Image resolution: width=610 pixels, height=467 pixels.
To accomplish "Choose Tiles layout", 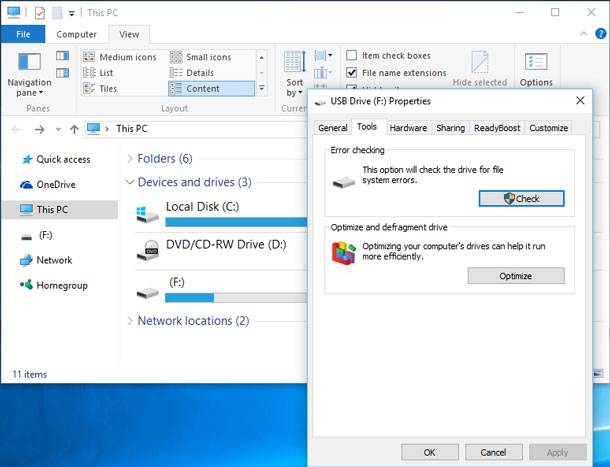I will coord(100,89).
